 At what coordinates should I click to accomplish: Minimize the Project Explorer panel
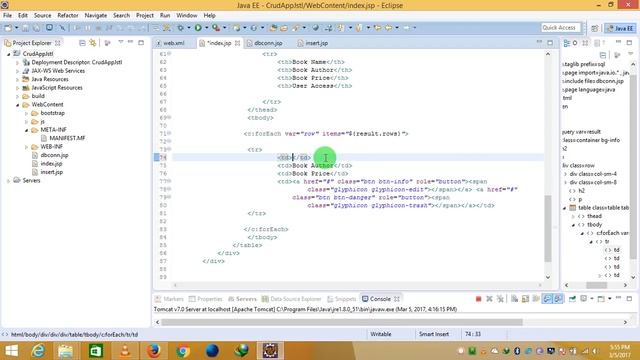(131, 42)
